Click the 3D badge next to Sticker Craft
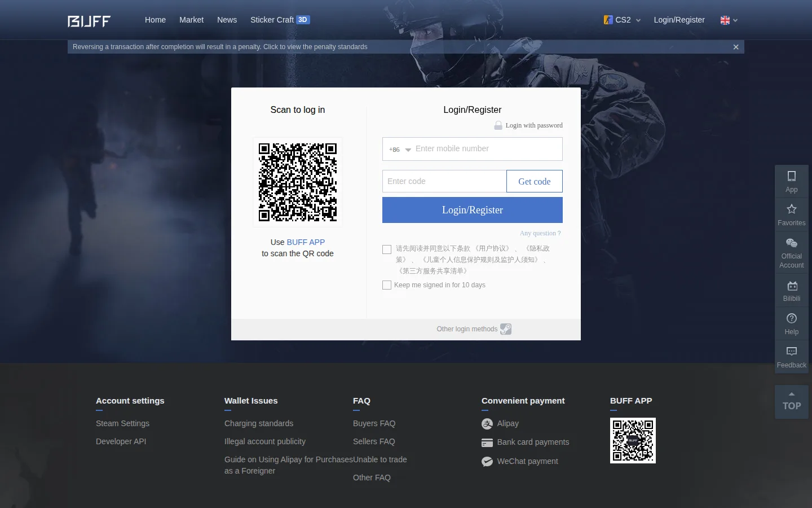The height and width of the screenshot is (508, 812). [x=303, y=20]
